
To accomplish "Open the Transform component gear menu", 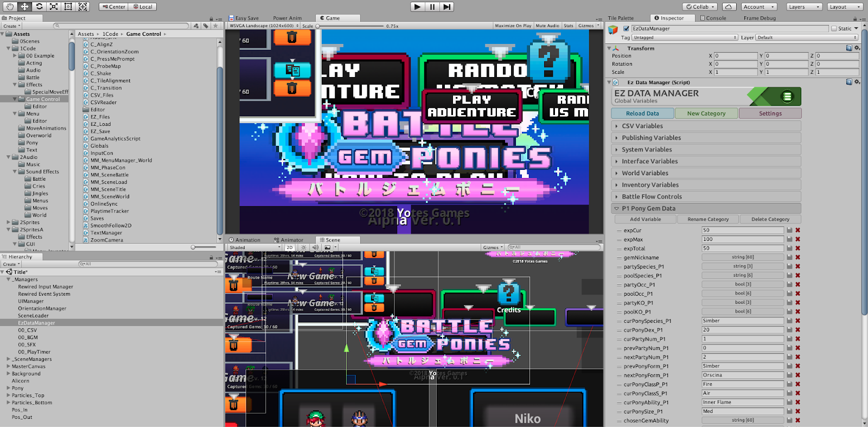I will pyautogui.click(x=857, y=48).
